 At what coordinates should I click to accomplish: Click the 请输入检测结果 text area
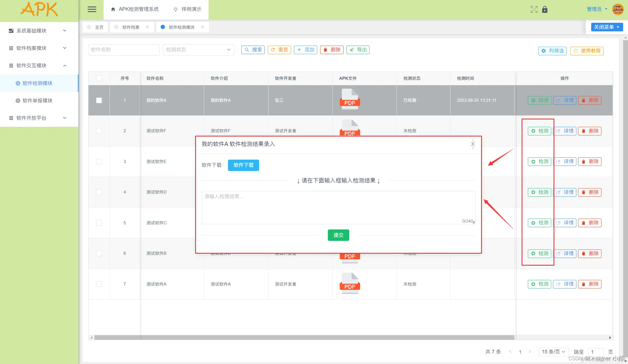point(338,208)
